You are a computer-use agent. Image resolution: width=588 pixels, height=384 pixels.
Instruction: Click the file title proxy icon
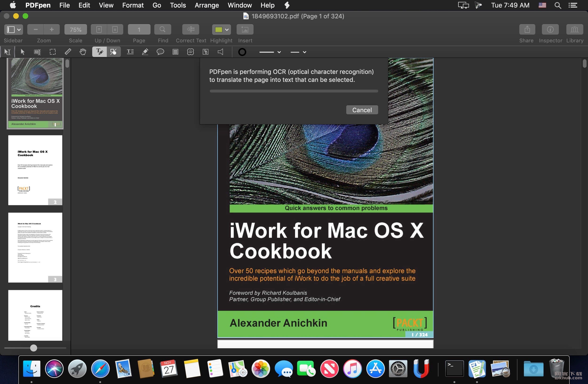246,16
